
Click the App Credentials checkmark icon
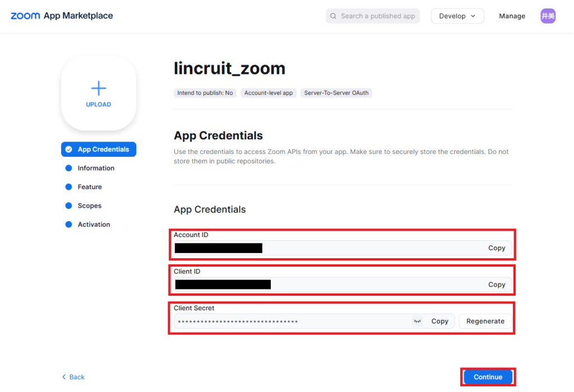point(69,150)
